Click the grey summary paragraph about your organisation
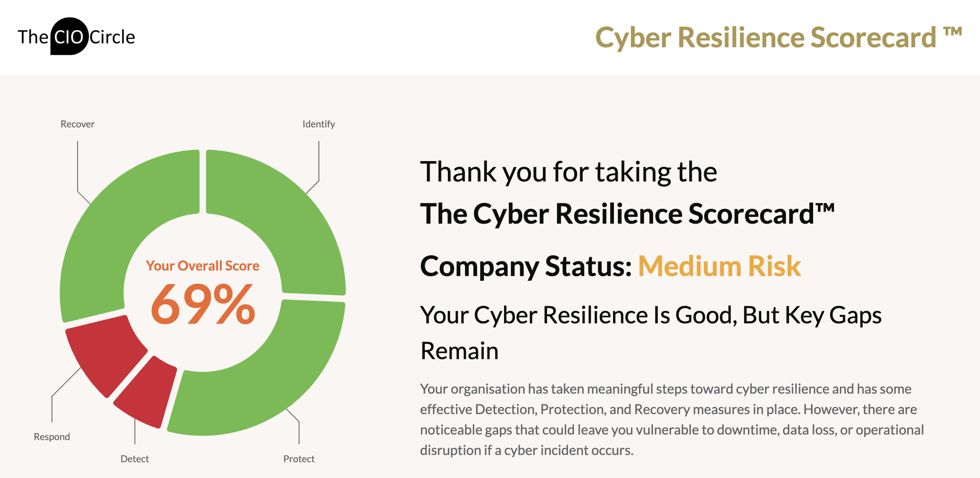Viewport: 980px width, 478px height. click(672, 419)
